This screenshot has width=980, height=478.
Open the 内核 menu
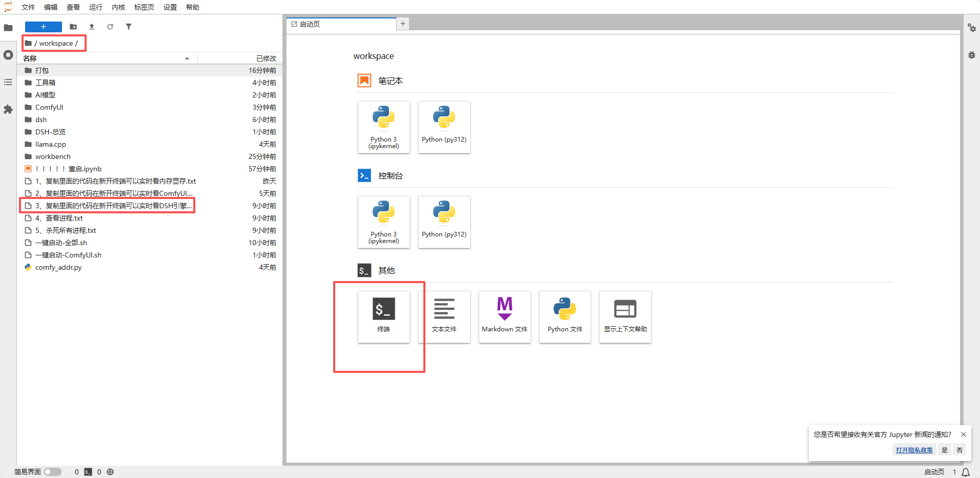118,7
